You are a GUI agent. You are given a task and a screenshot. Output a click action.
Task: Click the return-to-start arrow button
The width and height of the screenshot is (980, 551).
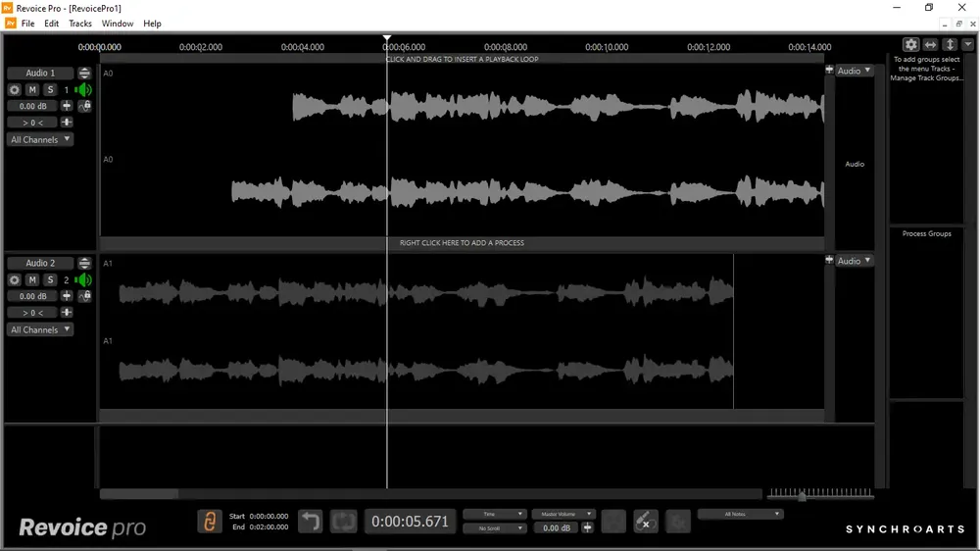[310, 522]
